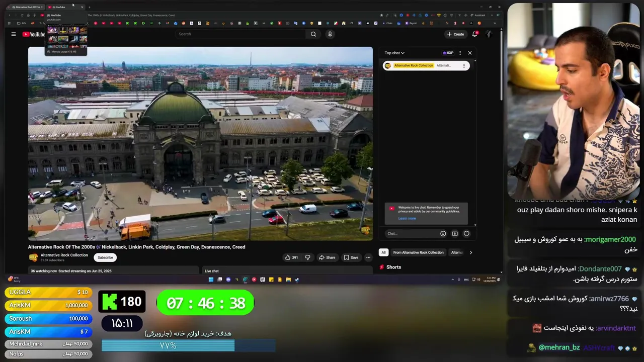Reload the page in browser toolbar

coord(22,15)
